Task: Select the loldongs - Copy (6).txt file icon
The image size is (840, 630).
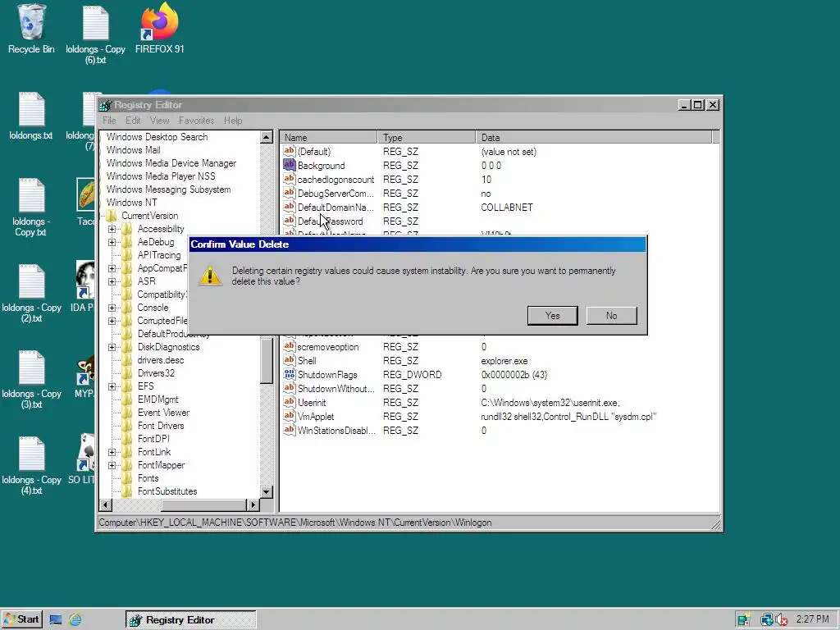Action: (x=95, y=34)
